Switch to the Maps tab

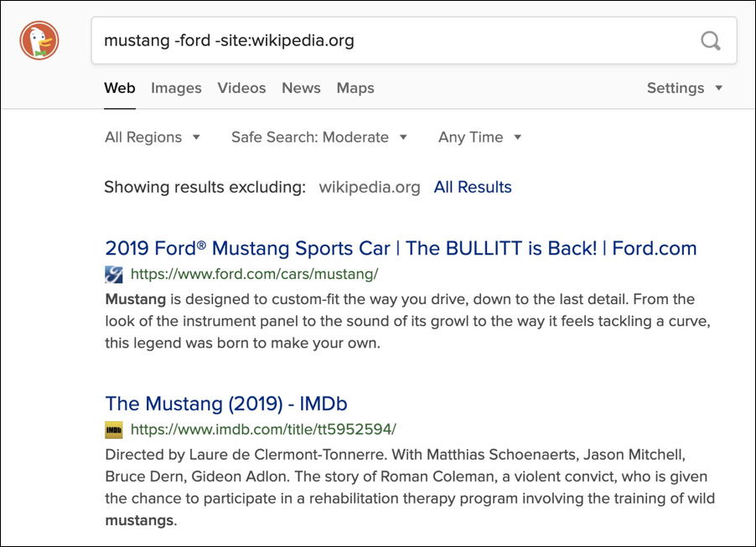355,88
